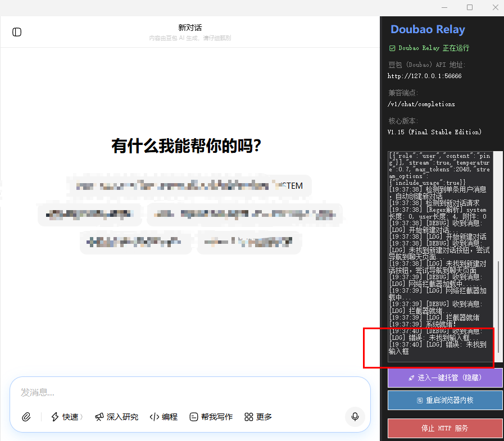504x441 pixels.
Task: Click the paperclip attachment icon
Action: coord(26,417)
